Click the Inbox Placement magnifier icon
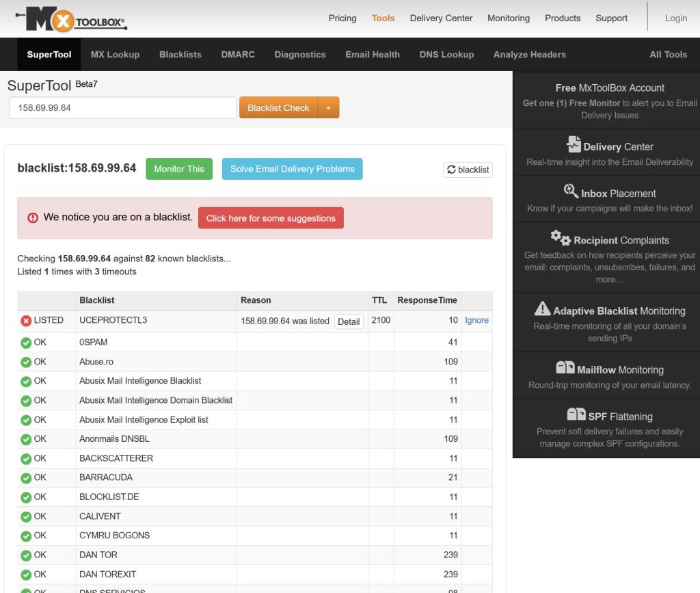The height and width of the screenshot is (593, 700). point(571,192)
